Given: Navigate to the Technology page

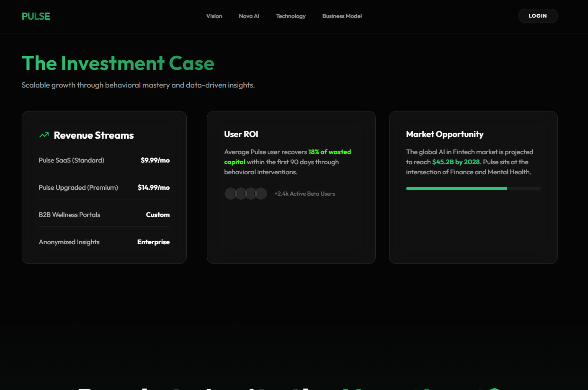Looking at the screenshot, I should pyautogui.click(x=291, y=16).
